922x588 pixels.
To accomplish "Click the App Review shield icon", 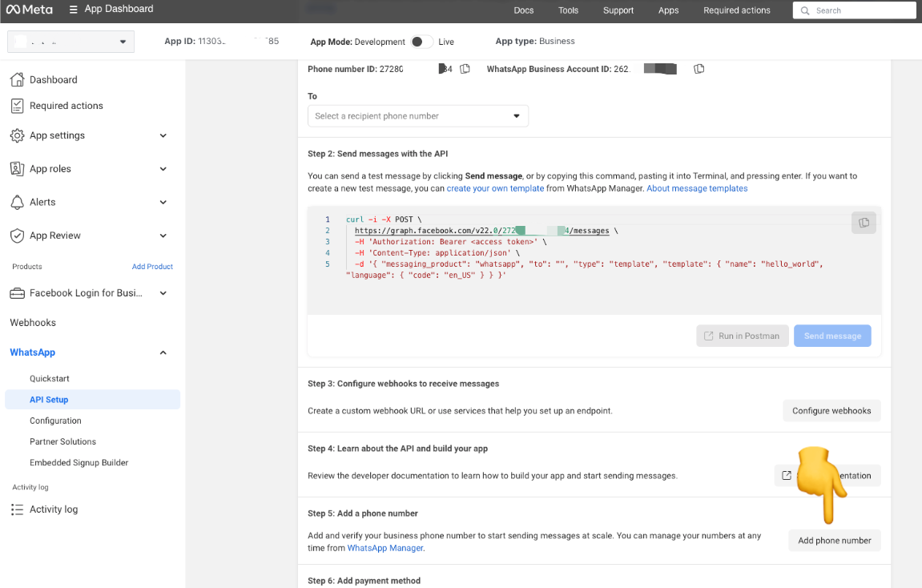I will tap(17, 236).
